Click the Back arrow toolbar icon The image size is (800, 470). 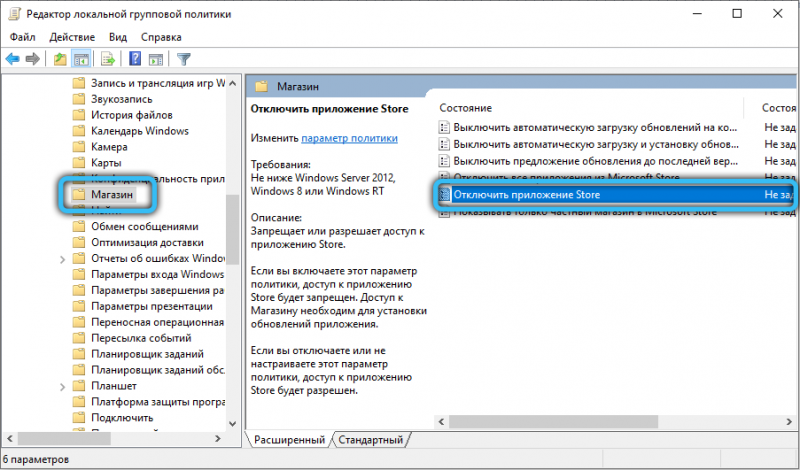click(x=12, y=59)
